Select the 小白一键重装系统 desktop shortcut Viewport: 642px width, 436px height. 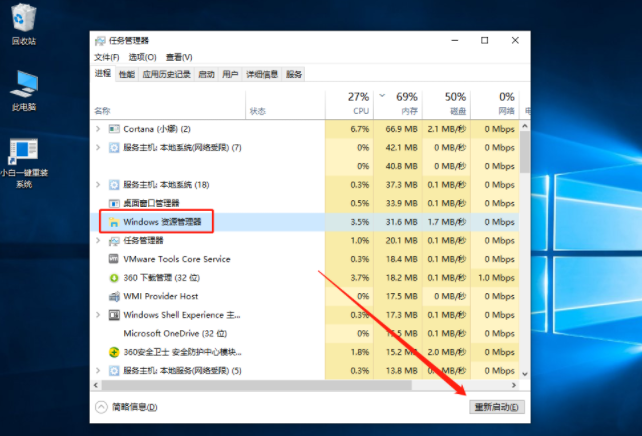tap(24, 163)
